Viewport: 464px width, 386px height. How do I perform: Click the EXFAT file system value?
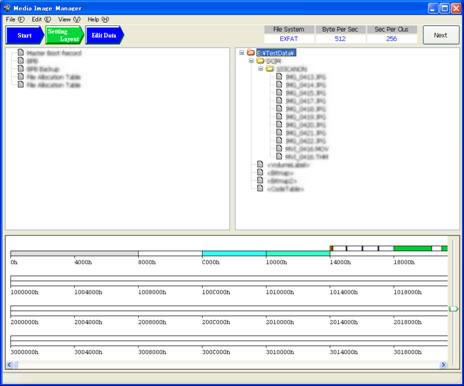pyautogui.click(x=289, y=39)
